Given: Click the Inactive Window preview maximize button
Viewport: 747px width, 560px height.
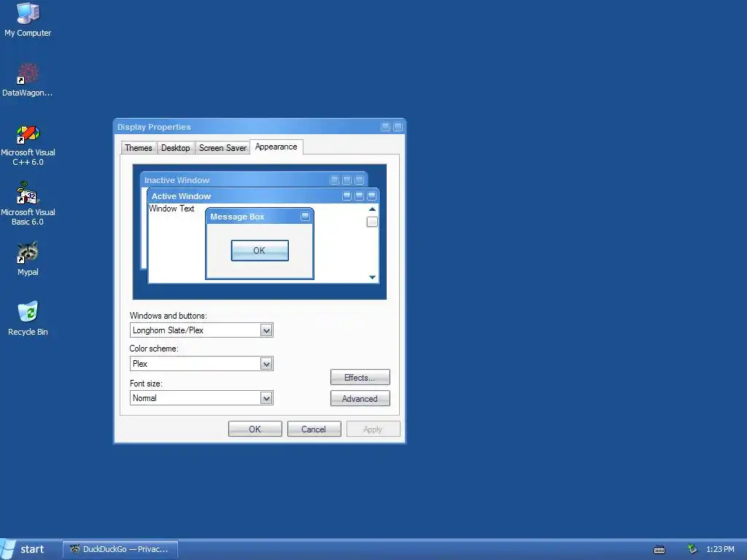Looking at the screenshot, I should (347, 179).
